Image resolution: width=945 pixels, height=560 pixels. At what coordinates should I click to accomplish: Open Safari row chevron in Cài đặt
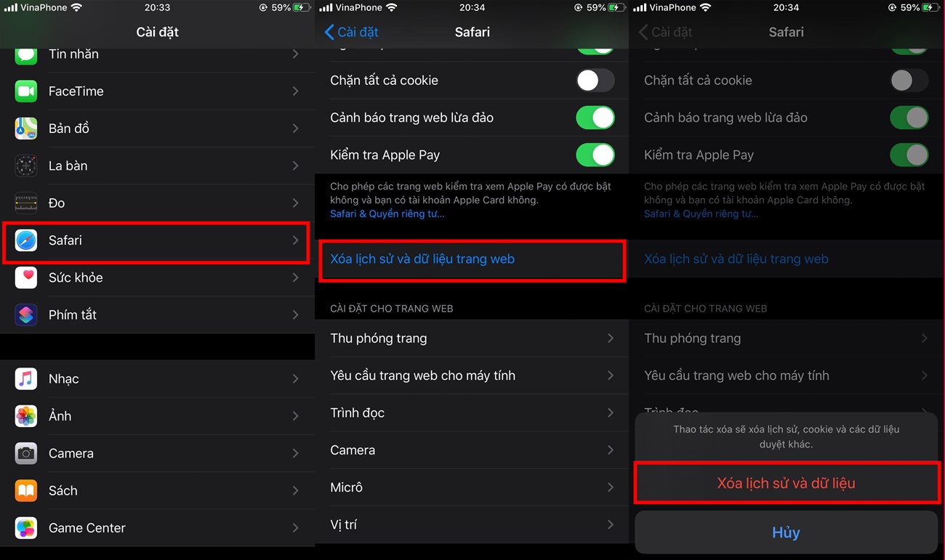pyautogui.click(x=295, y=240)
